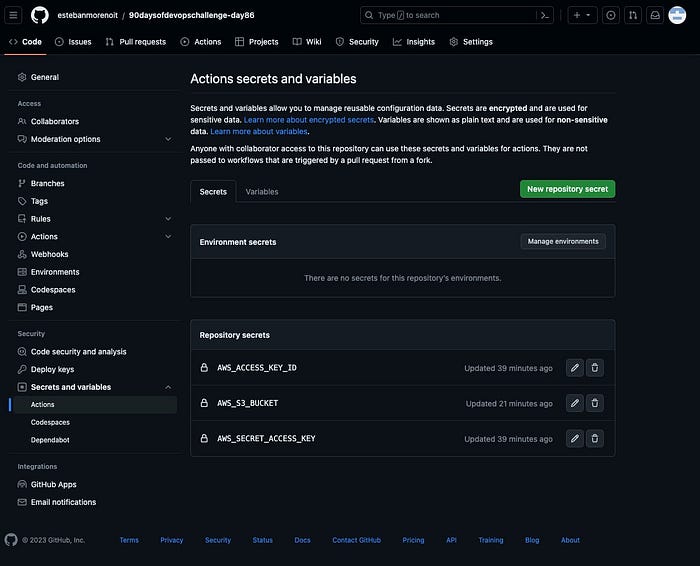This screenshot has width=700, height=566.
Task: Follow the Learn more about encrypted secrets link
Action: tap(308, 120)
